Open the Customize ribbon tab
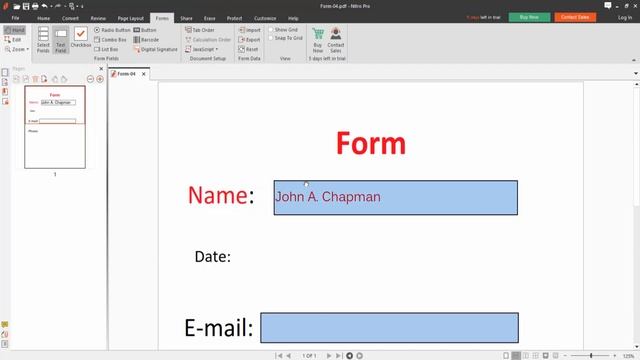Viewport: 640px width, 360px height. 265,18
